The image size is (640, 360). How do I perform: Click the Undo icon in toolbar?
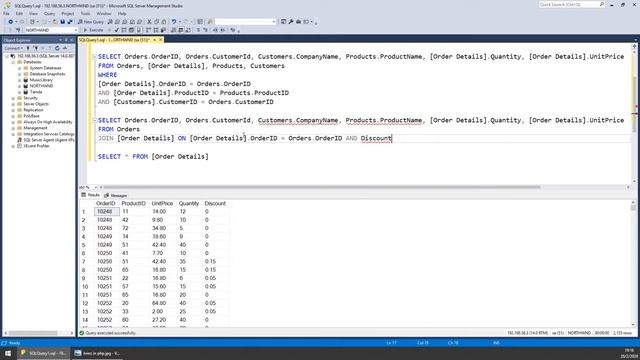(x=174, y=22)
